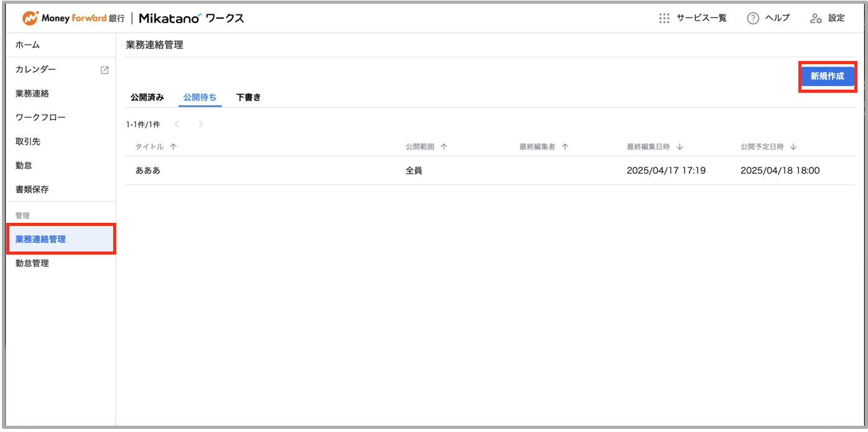Click the タイトル column header text
868x432 pixels.
coord(149,147)
